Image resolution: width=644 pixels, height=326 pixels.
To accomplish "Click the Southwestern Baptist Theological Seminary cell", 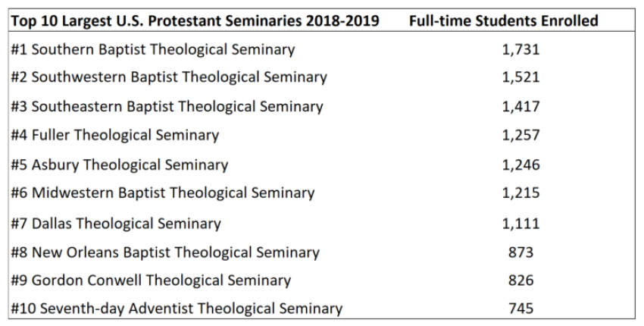I will [169, 77].
